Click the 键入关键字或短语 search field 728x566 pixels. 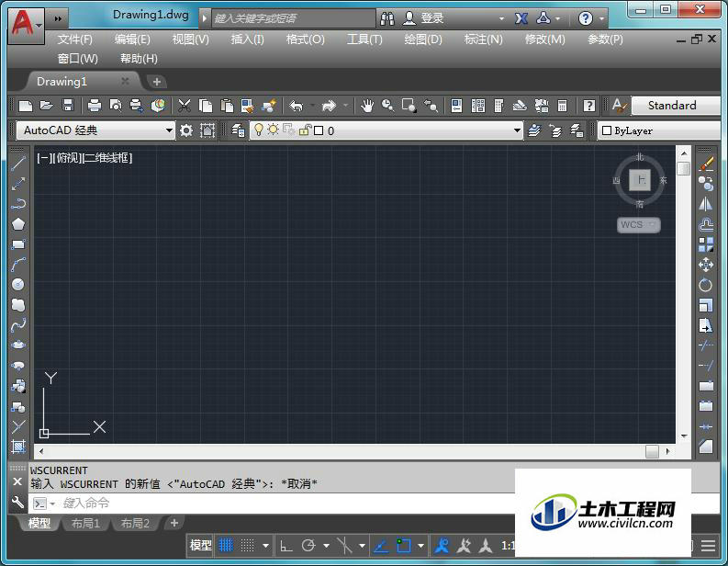point(294,18)
